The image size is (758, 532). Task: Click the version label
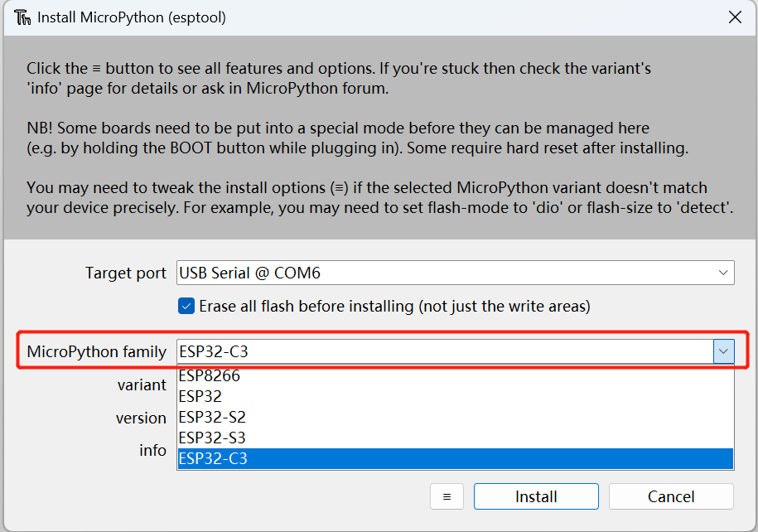141,418
